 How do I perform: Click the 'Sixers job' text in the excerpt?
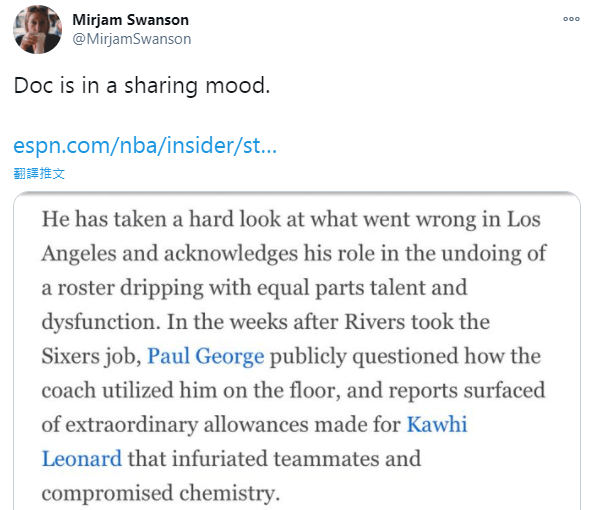point(88,356)
